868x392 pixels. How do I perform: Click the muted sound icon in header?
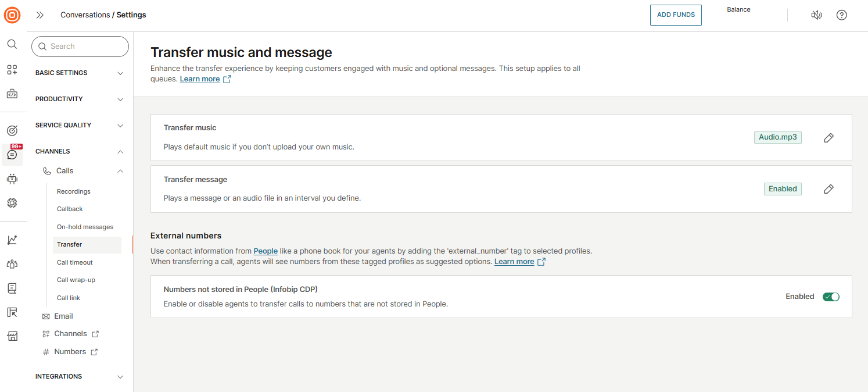(x=816, y=15)
